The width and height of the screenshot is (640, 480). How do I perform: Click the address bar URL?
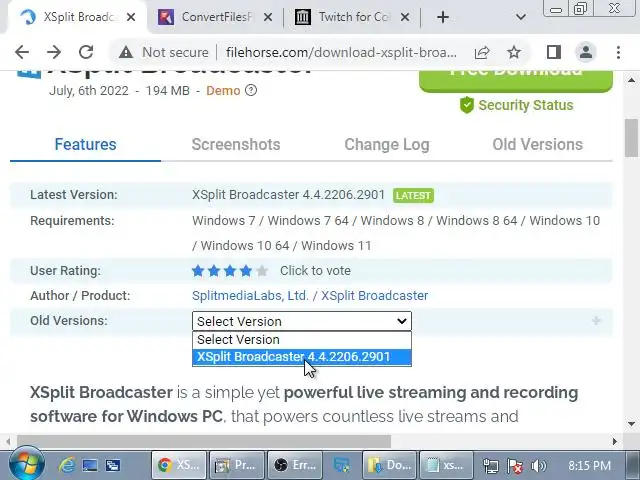pos(341,52)
